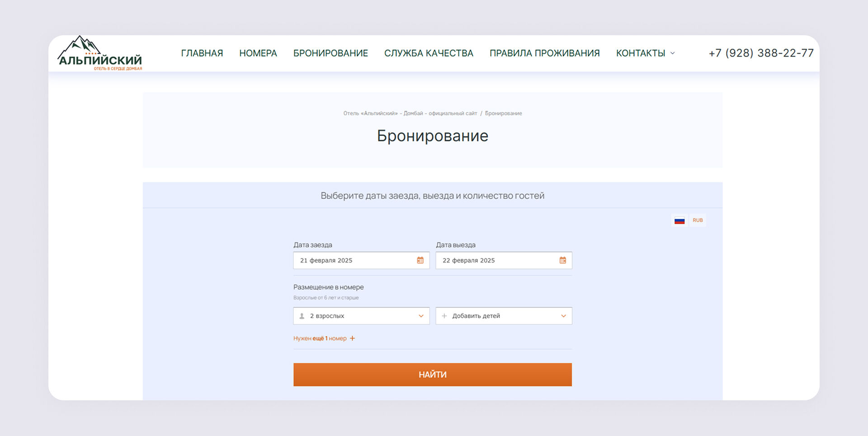Open the Бронирование navigation item
Screen dimensions: 868x436
tap(330, 53)
